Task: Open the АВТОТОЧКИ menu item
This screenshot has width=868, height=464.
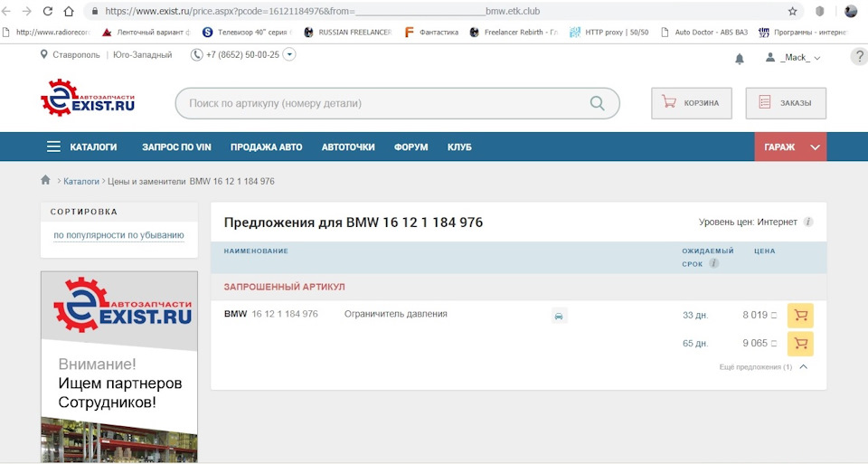Action: pos(348,147)
